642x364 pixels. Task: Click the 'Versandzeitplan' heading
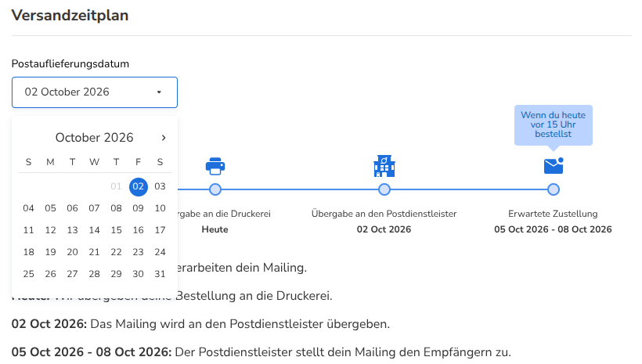70,16
